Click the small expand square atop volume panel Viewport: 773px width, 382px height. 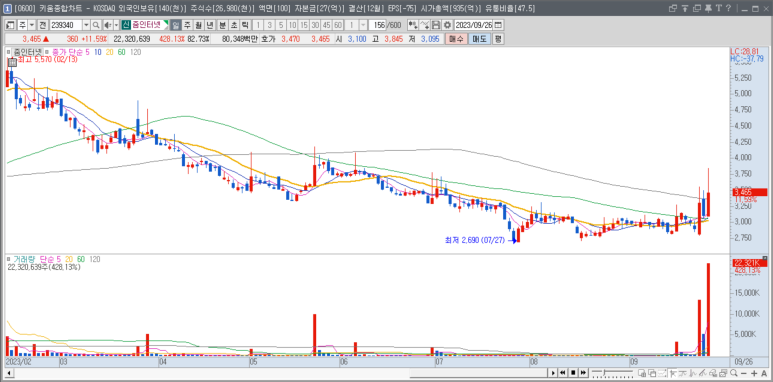pos(765,257)
